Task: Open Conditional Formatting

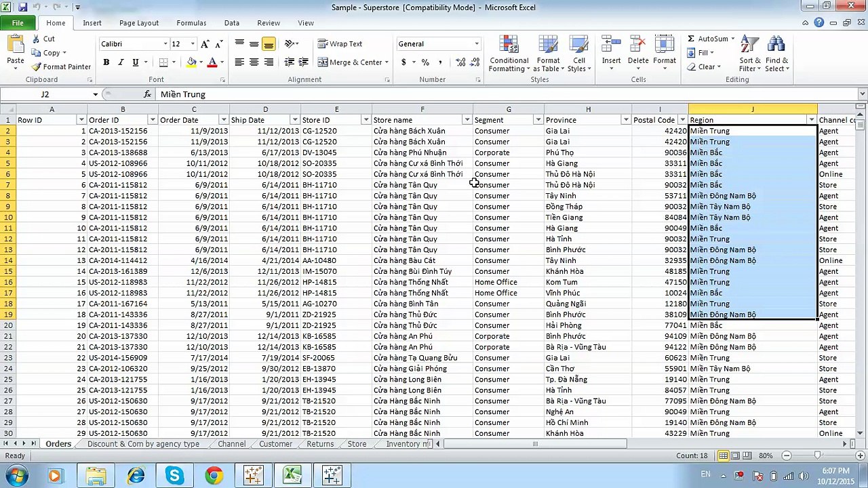Action: point(509,54)
